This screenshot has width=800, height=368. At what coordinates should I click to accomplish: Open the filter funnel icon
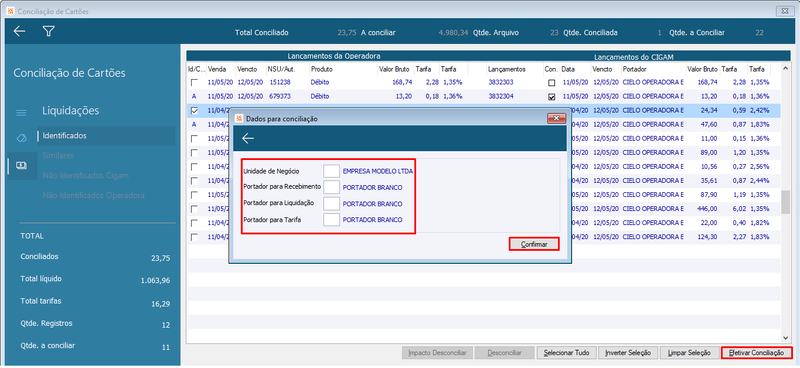48,32
